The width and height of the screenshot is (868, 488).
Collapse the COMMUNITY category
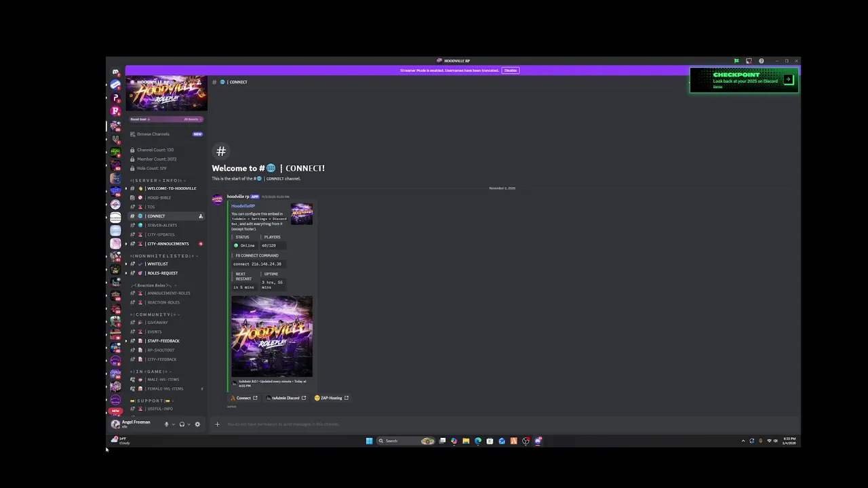coord(155,314)
